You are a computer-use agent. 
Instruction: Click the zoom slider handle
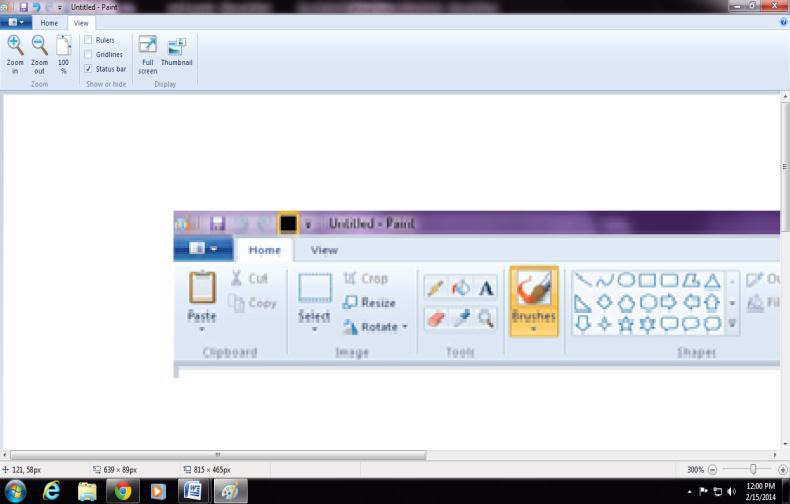click(753, 469)
